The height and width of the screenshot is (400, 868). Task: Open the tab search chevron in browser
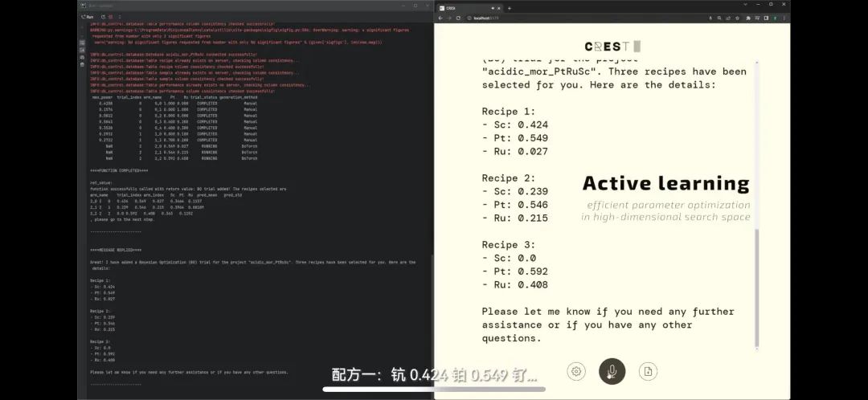click(x=745, y=5)
